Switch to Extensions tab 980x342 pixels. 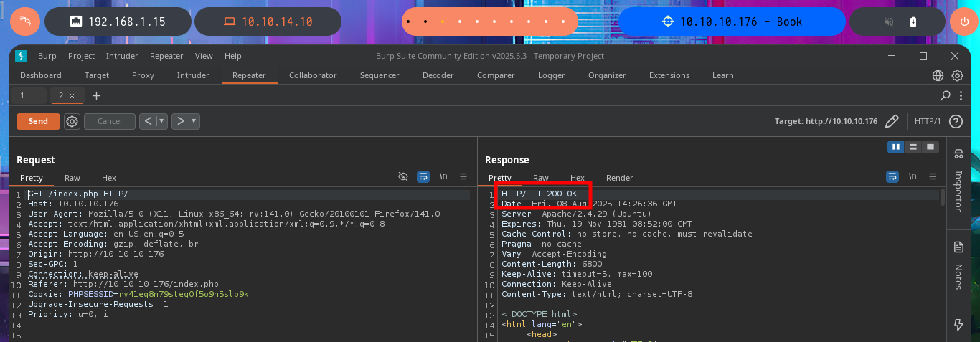click(669, 75)
